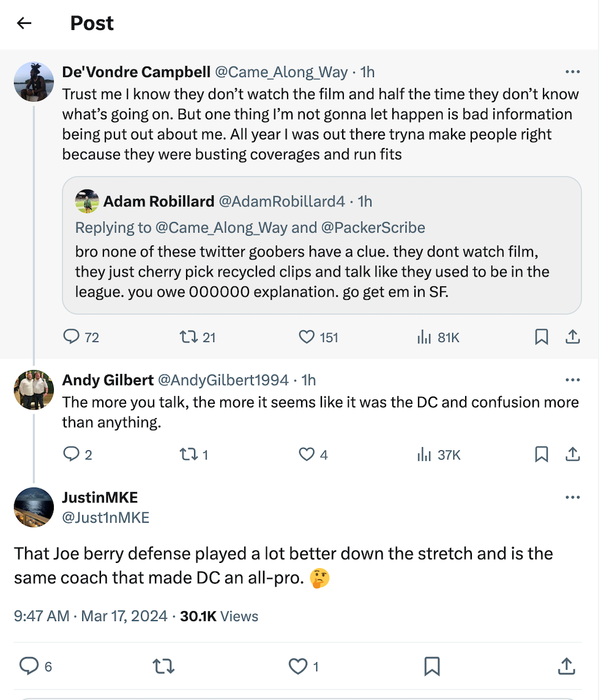Click JustinMKE's profile avatar

point(34,507)
